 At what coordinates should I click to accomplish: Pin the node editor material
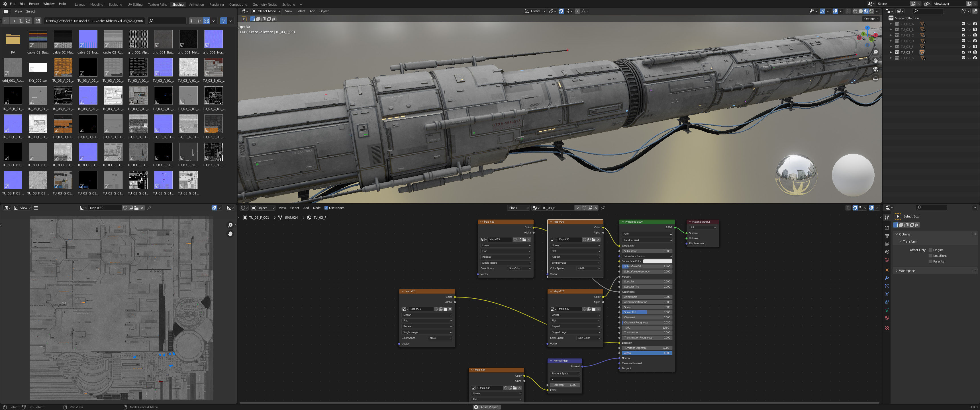point(603,208)
